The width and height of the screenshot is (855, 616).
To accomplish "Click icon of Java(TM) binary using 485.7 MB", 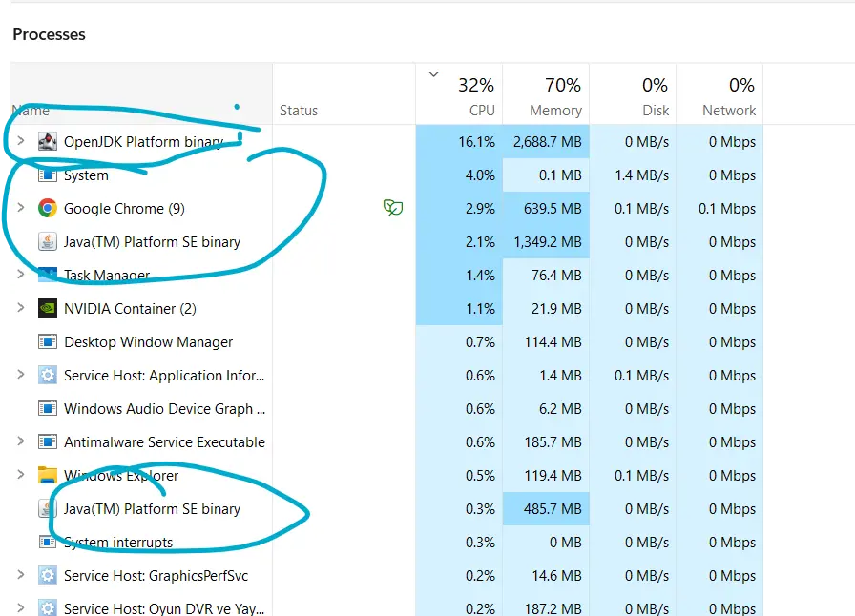I will pos(48,508).
